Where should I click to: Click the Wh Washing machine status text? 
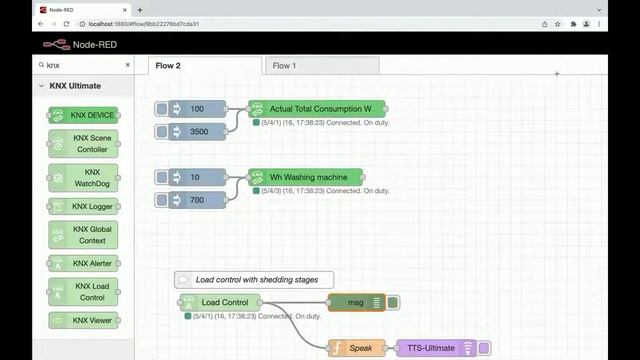tap(325, 191)
